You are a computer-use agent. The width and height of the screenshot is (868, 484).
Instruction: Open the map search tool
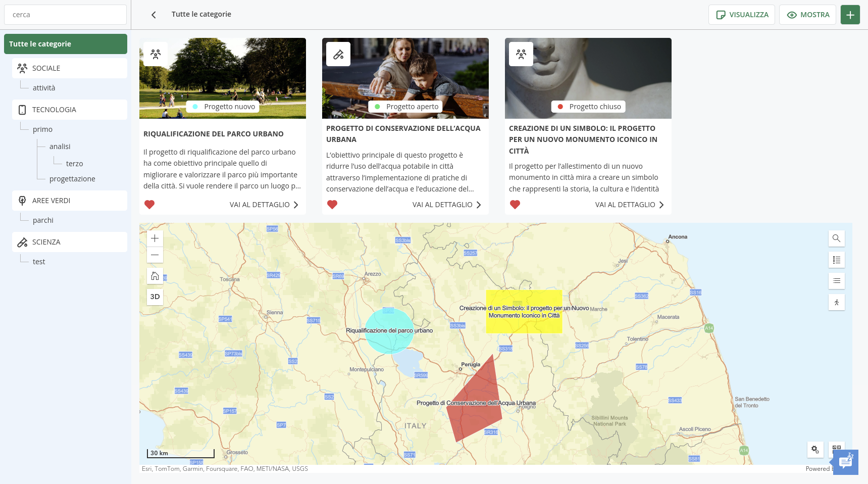[x=836, y=238]
